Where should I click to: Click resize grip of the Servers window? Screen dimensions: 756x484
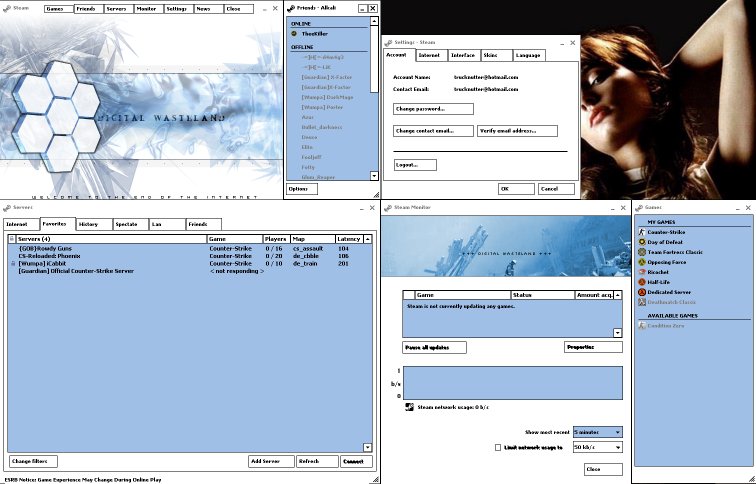pyautogui.click(x=376, y=479)
